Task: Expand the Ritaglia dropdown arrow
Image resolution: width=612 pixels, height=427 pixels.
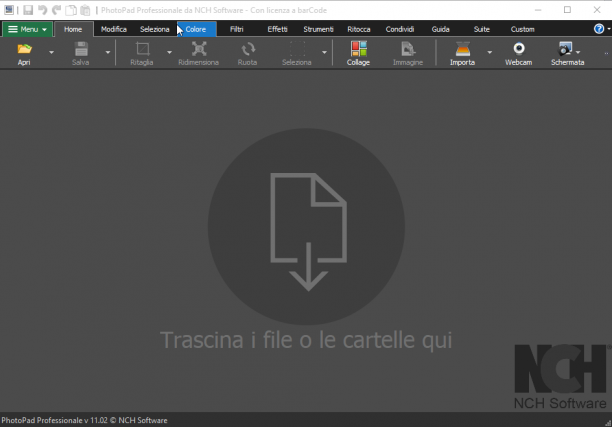Action: (x=169, y=52)
